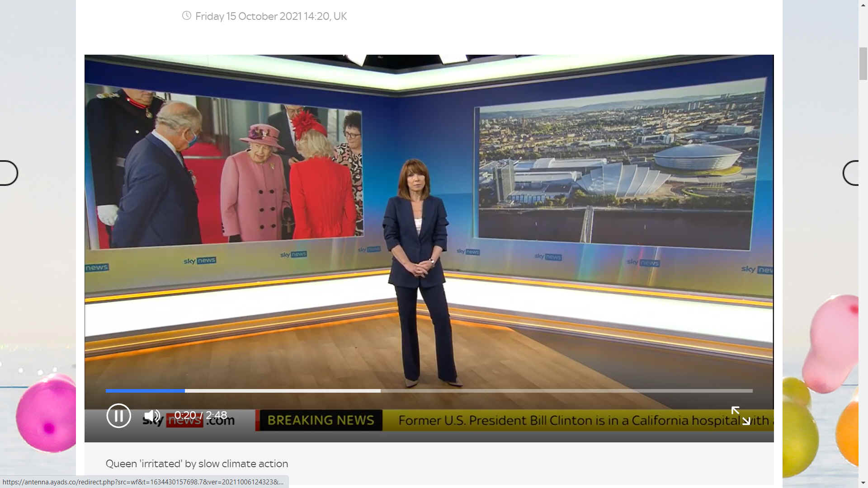Click the "Friday 15 October 2021 14:20, UK" timestamp

(x=271, y=16)
